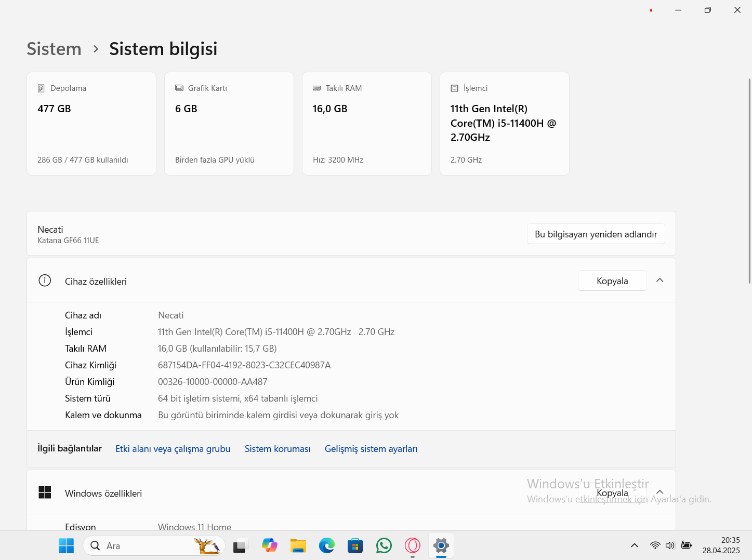Click the İşlemci row value in device specs
This screenshot has height=560, width=752.
click(276, 332)
